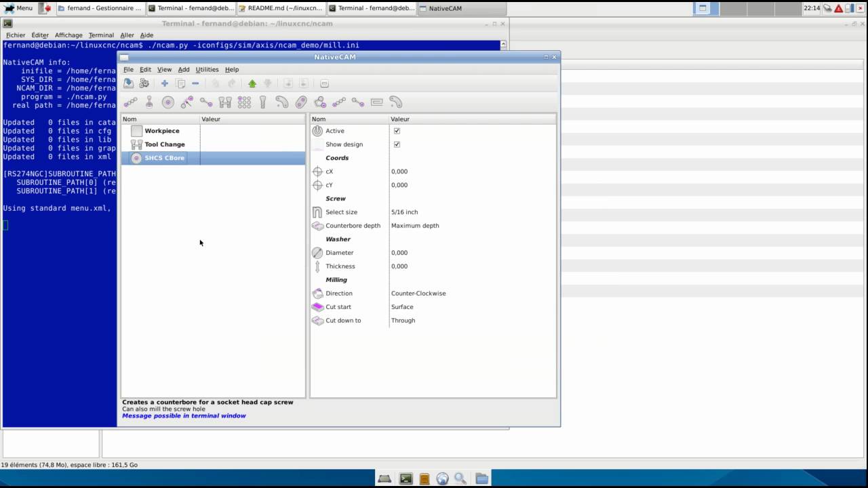Toggle the Active checkbox

[397, 131]
